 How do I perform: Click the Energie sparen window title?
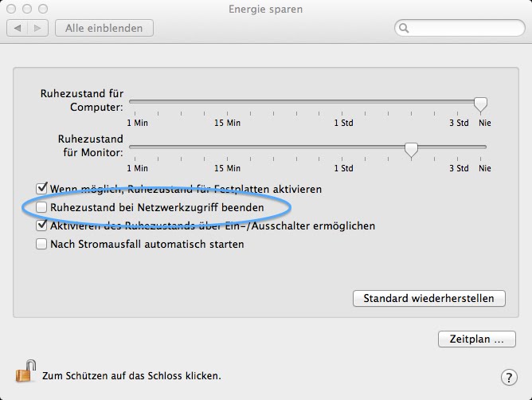pyautogui.click(x=265, y=9)
